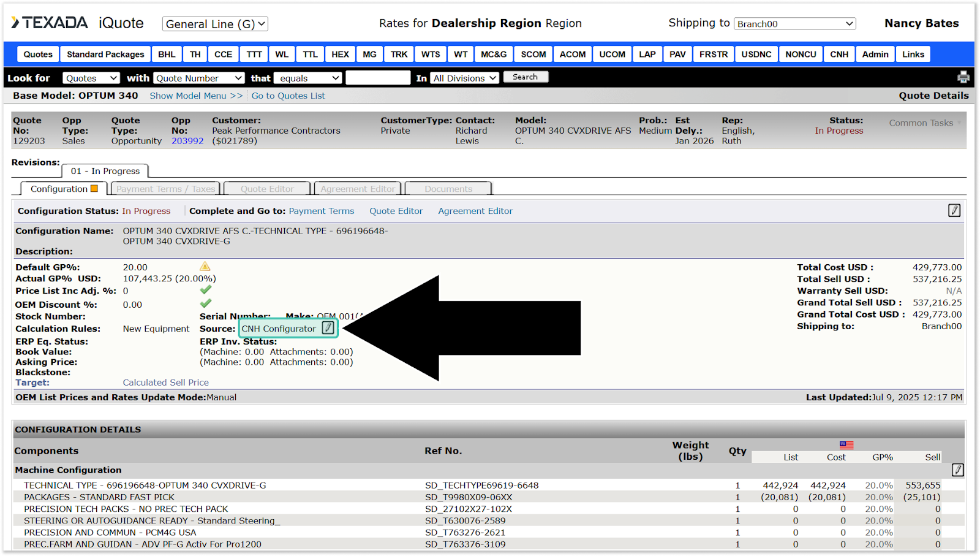Open the Links menu

[913, 54]
